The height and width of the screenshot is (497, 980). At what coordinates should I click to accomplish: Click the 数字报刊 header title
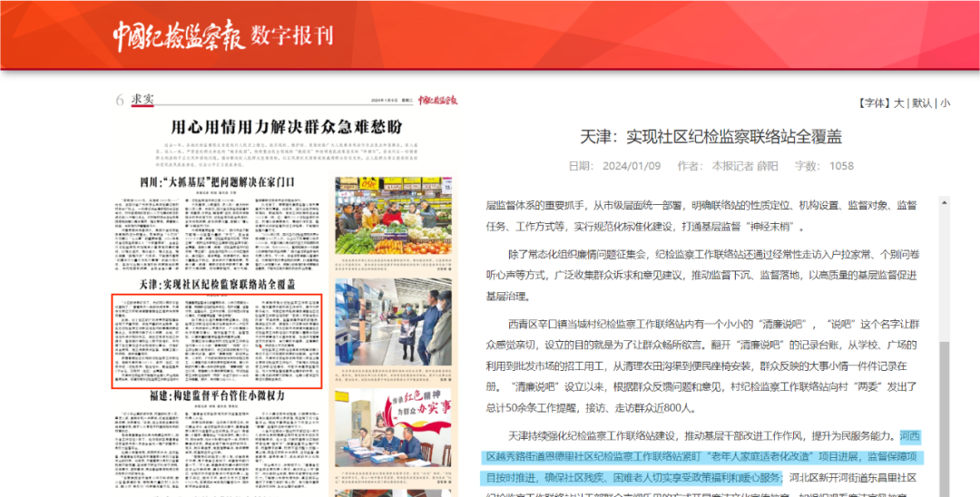click(292, 35)
